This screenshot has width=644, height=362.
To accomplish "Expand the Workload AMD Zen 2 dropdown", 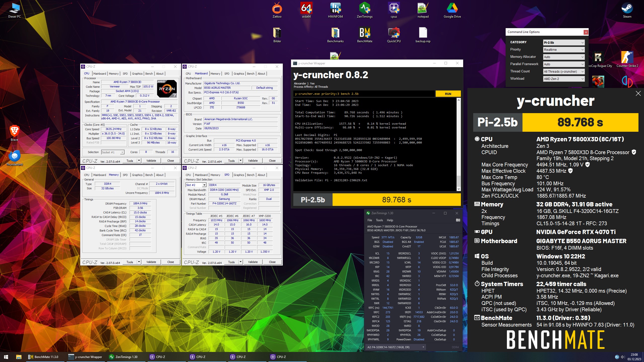I will click(x=563, y=79).
